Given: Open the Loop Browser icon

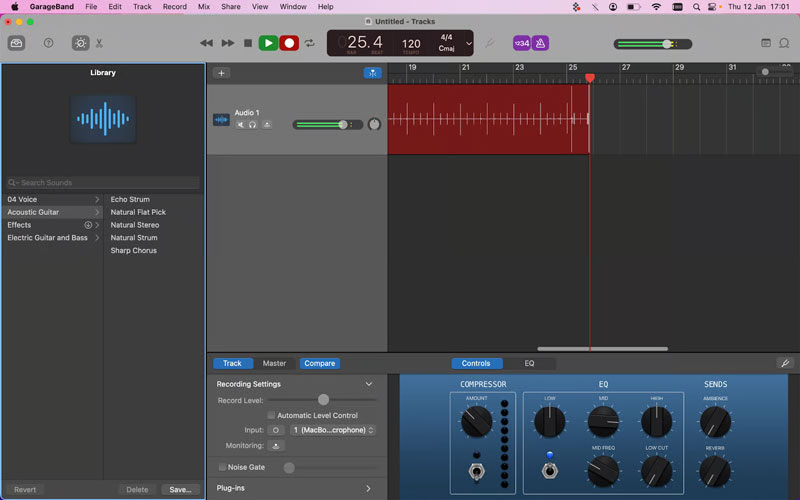Looking at the screenshot, I should [784, 43].
